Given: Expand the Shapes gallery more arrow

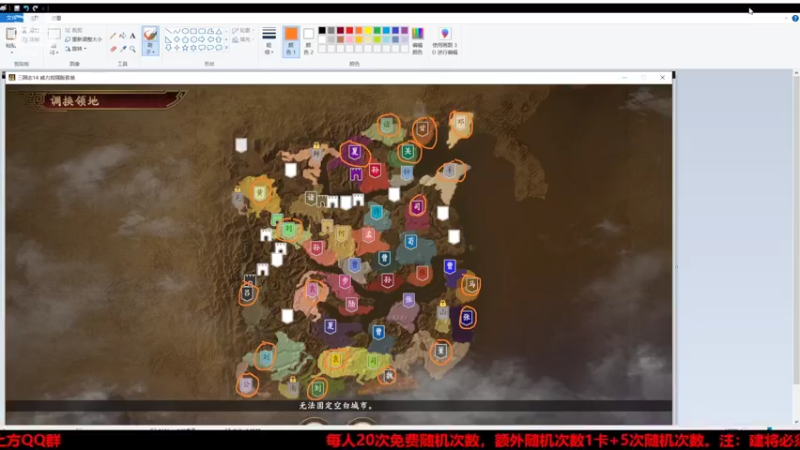Looking at the screenshot, I should click(226, 47).
